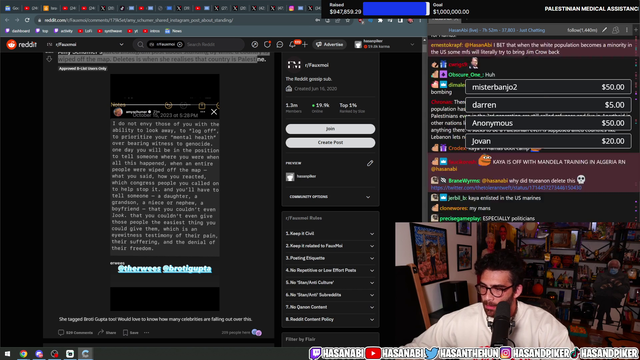Open the News bookmark
Viewport: 640px width, 360px height.
[x=173, y=31]
